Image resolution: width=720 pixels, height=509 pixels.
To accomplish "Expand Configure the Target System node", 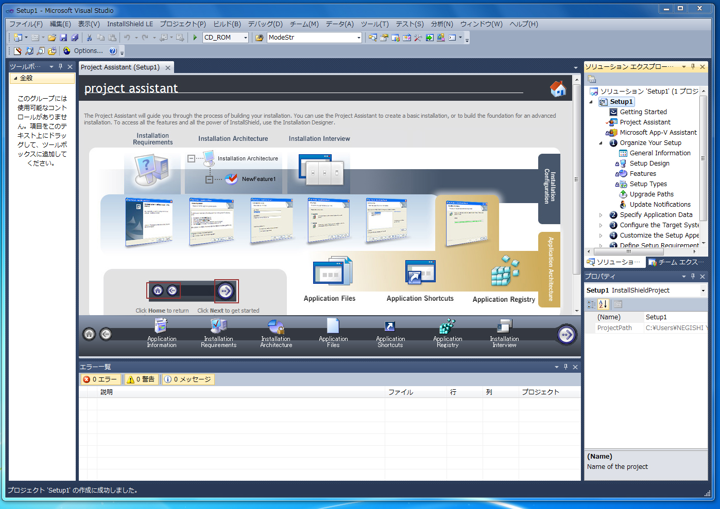I will click(601, 225).
